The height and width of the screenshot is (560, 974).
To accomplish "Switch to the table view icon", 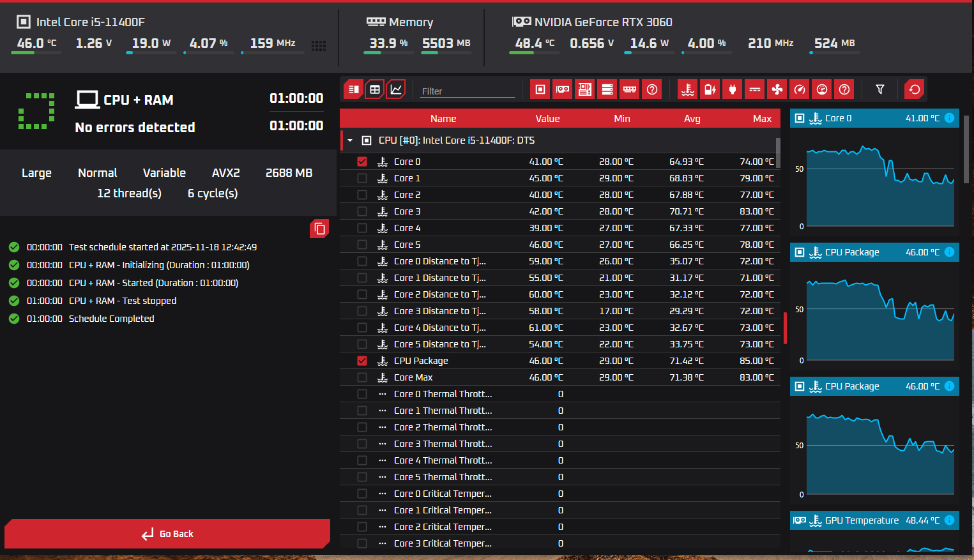I will (375, 89).
